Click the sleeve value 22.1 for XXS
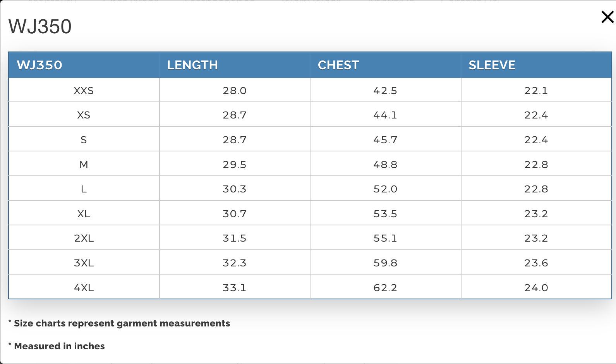This screenshot has height=364, width=616. tap(536, 90)
